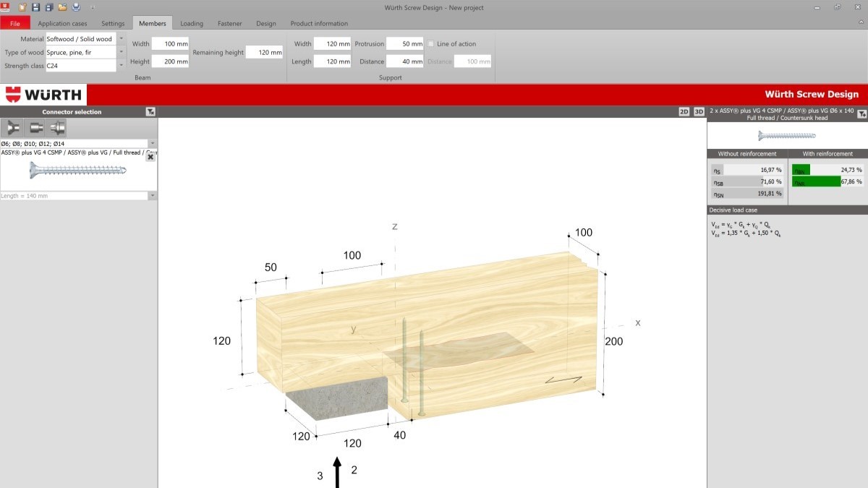
Task: Click the With reinforcement header
Action: click(827, 153)
